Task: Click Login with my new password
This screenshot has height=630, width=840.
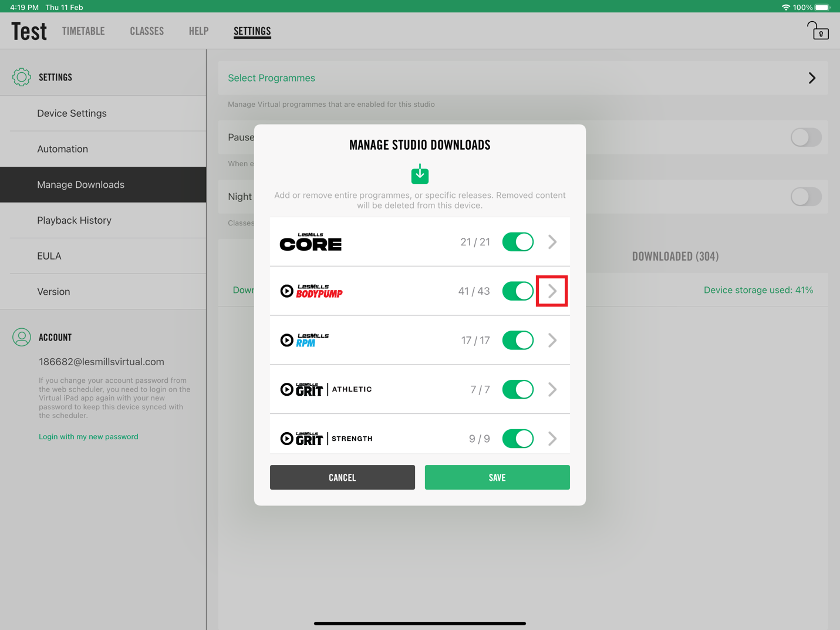Action: [x=89, y=437]
